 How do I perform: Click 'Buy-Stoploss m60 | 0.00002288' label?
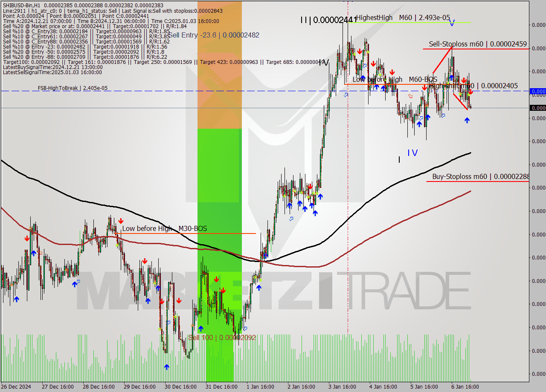[x=481, y=176]
